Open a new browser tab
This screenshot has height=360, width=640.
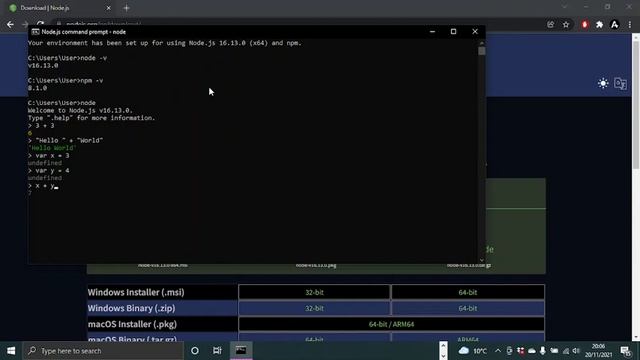point(127,8)
